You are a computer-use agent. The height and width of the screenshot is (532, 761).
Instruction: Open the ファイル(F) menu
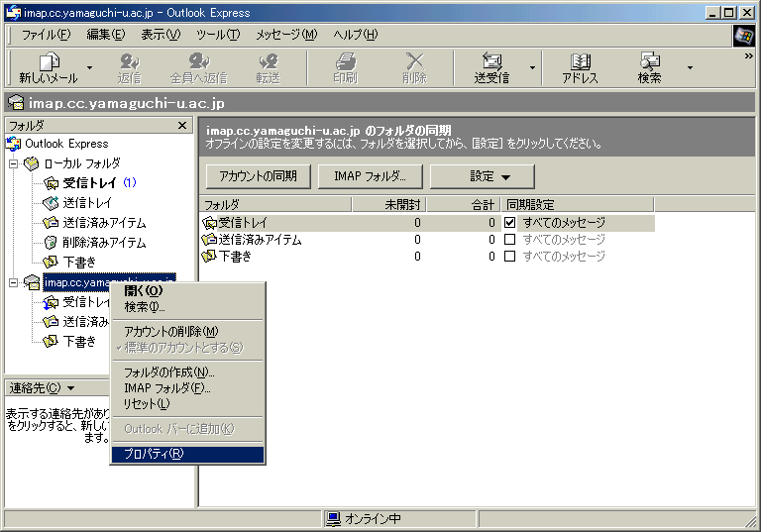tap(47, 35)
